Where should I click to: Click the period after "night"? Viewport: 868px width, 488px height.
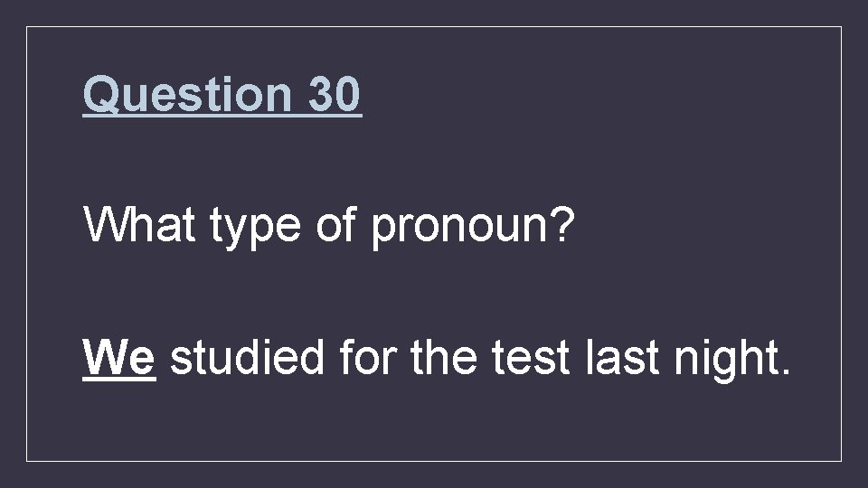784,371
